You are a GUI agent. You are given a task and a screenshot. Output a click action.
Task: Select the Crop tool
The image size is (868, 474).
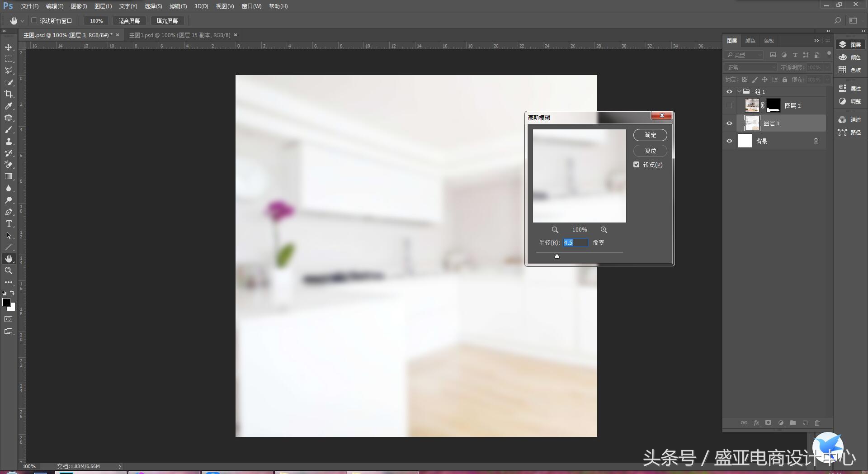(9, 94)
